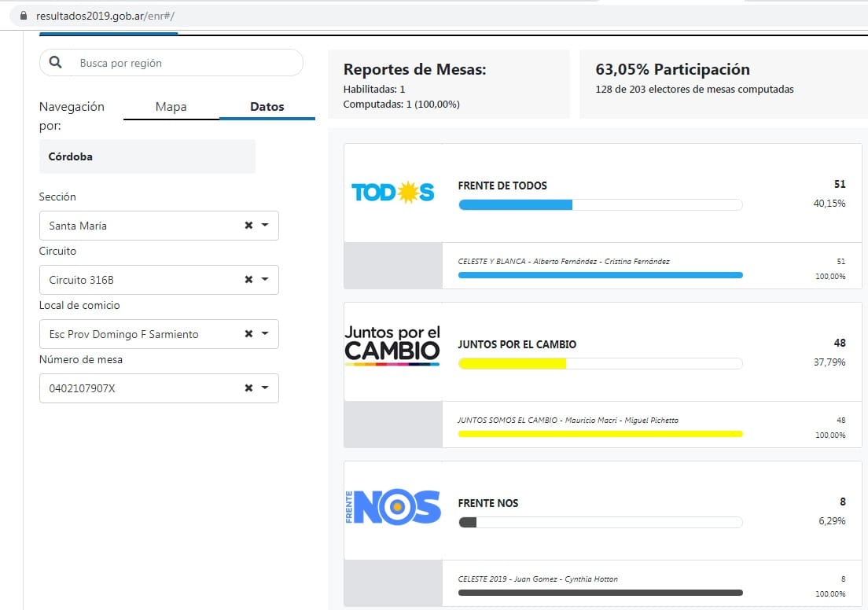
Task: Click the search magnifier icon
Action: coord(55,62)
